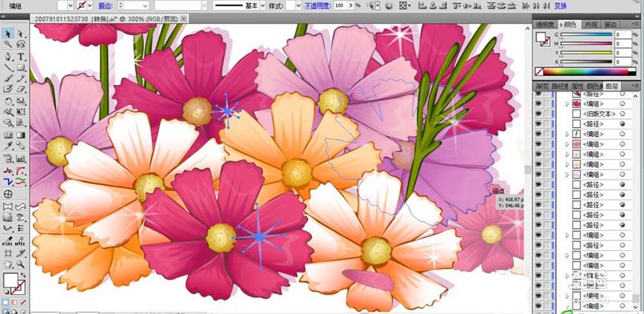Open stroke weight dropdown next to 描边
The image size is (644, 314).
(145, 6)
